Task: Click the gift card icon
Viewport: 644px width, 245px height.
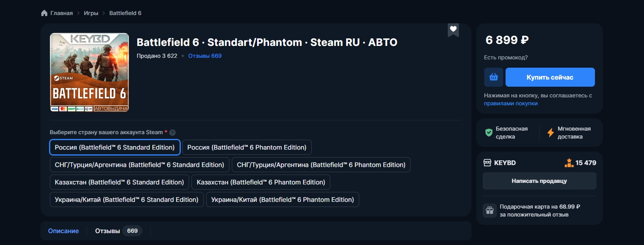Action: 490,211
